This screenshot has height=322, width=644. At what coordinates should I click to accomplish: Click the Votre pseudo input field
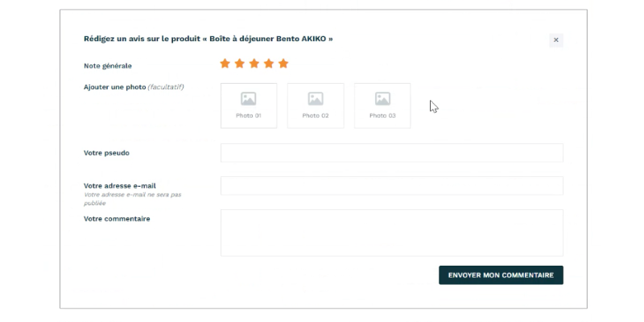click(392, 153)
